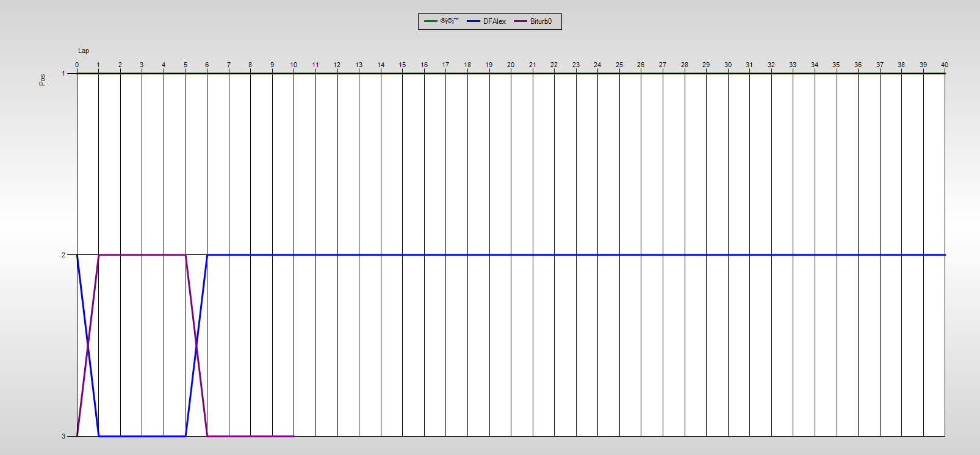Click lap number 30 on the axis

[x=728, y=65]
